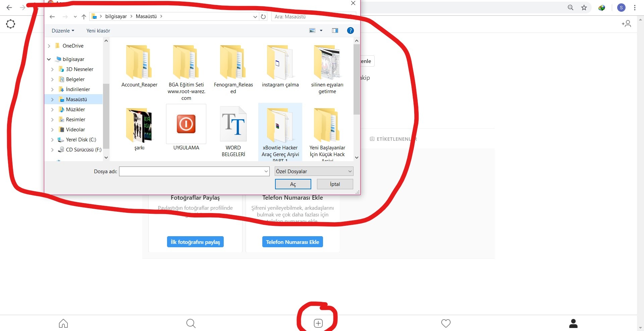Toggle the preview pane in file dialog
The image size is (644, 331).
tap(335, 30)
